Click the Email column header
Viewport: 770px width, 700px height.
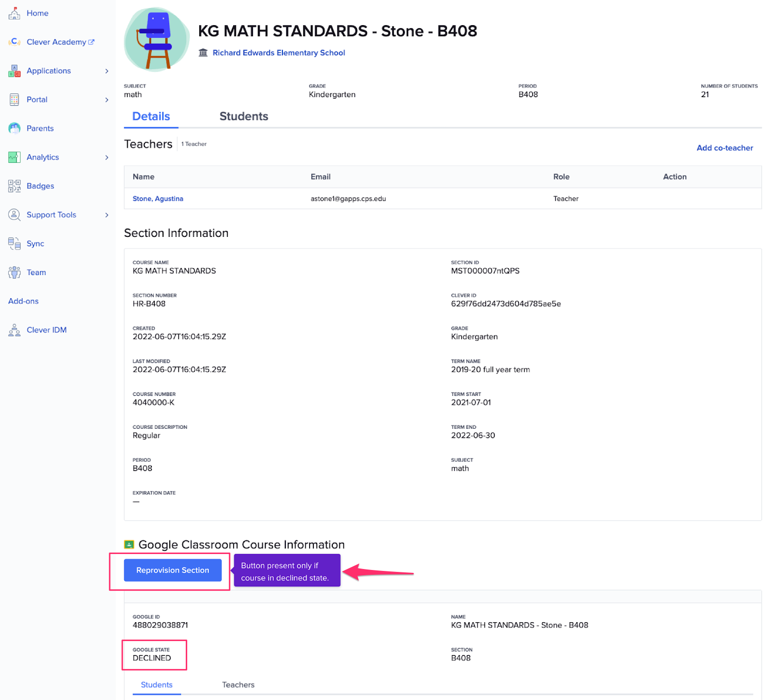click(x=321, y=177)
